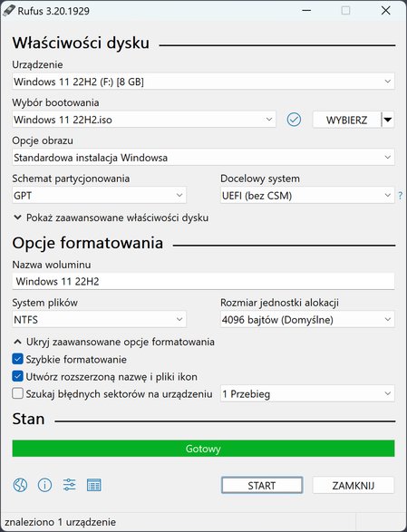Screen dimensions: 407x532
Task: Open Schemat partycjonowania GPT dropdown
Action: [99, 196]
